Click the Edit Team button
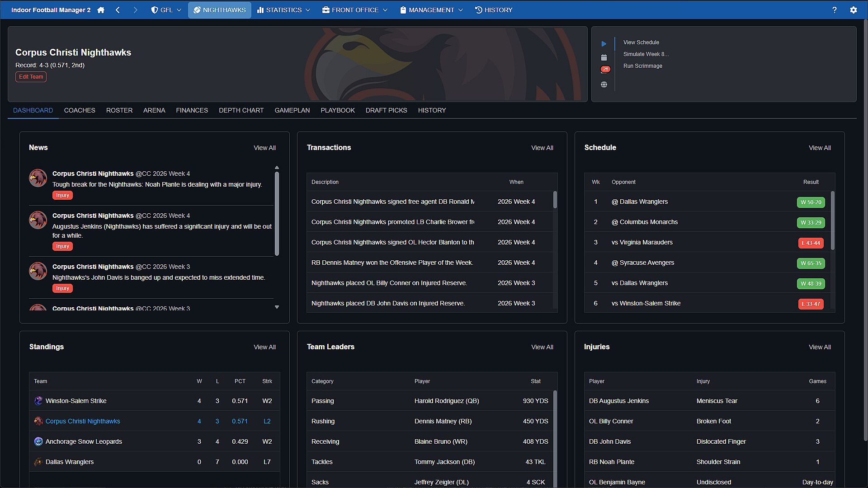The width and height of the screenshot is (868, 488). tap(31, 77)
